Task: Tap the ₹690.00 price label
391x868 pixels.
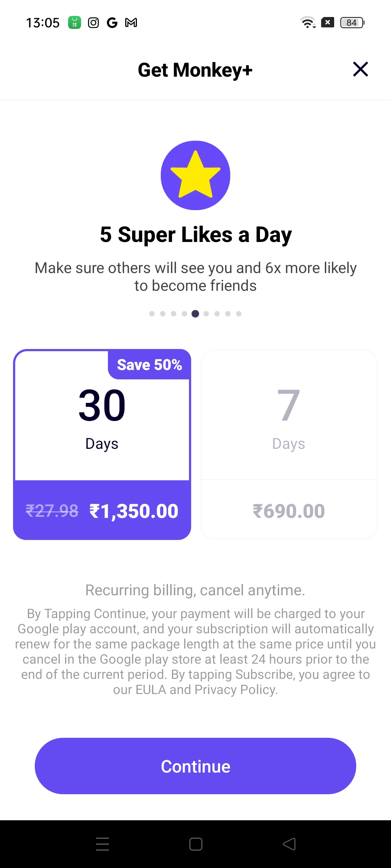Action: tap(289, 511)
